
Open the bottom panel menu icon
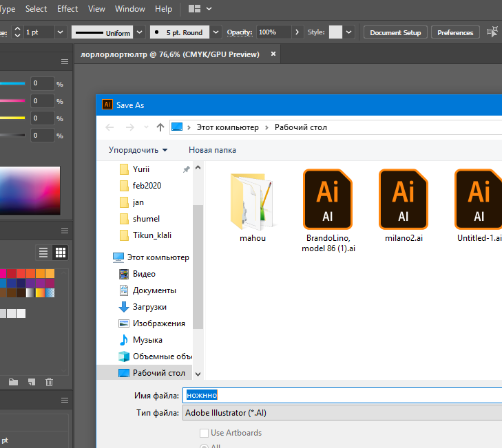[65, 401]
